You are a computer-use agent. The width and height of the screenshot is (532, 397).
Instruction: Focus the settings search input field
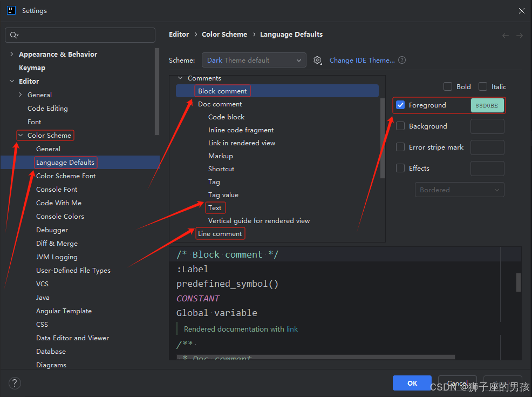click(x=80, y=35)
